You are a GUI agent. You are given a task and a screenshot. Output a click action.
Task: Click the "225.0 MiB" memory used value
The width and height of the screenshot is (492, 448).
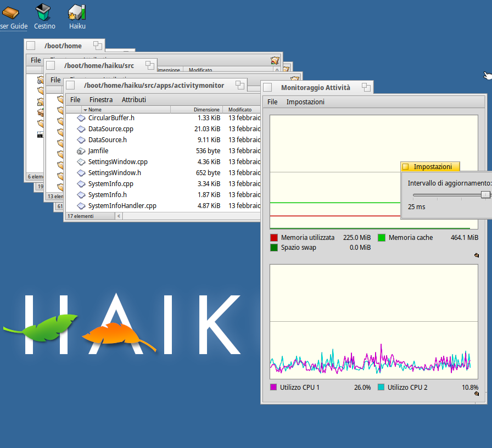click(357, 238)
